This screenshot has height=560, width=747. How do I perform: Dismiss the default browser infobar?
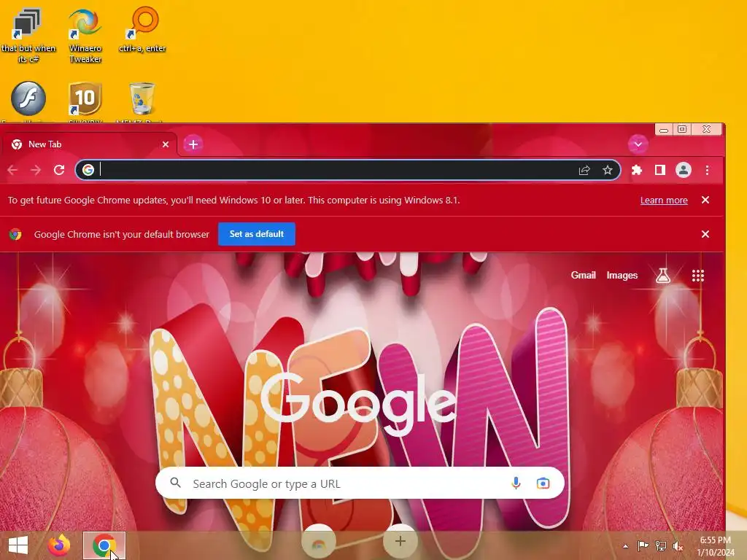[x=705, y=234]
